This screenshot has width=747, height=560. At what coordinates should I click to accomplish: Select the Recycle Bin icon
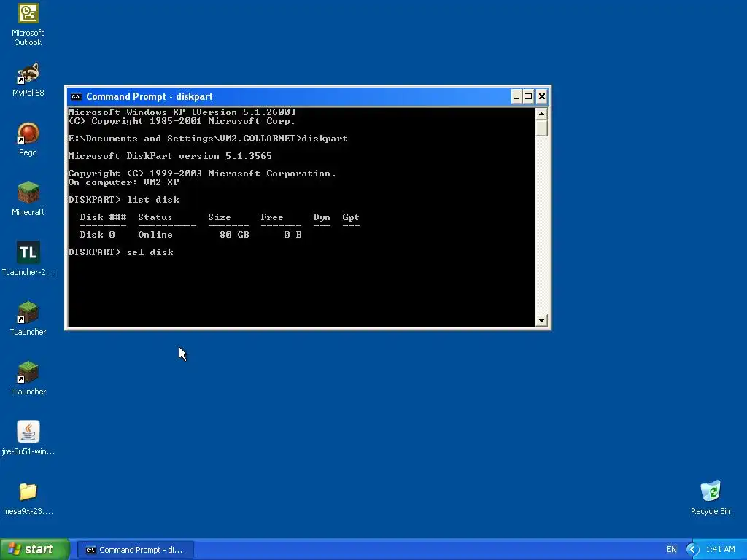click(711, 497)
